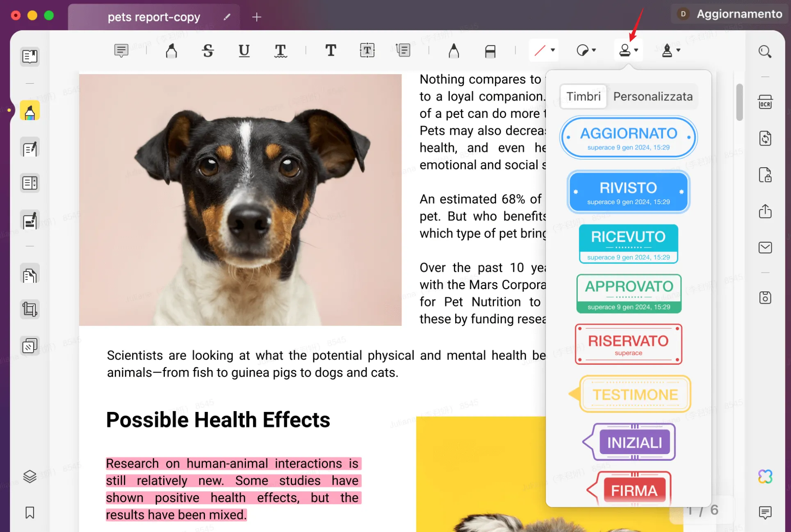
Task: Send the file by email icon
Action: (x=765, y=248)
